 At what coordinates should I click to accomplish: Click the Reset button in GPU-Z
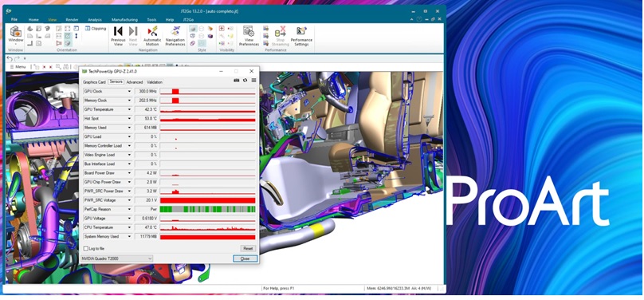click(x=248, y=249)
